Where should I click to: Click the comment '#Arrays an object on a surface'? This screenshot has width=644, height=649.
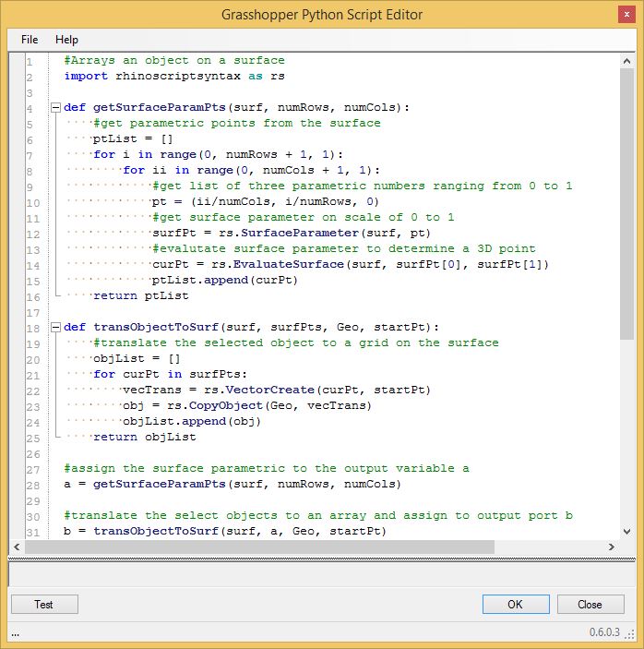[174, 60]
